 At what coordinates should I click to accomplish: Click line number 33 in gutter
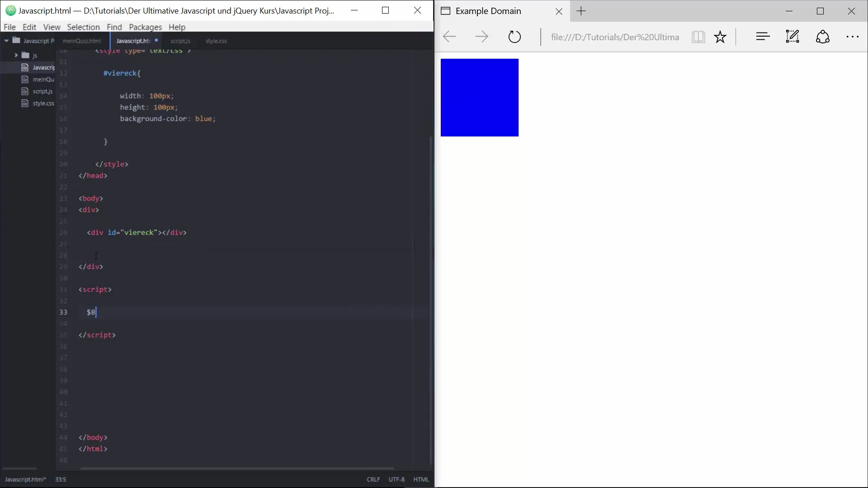(x=63, y=312)
